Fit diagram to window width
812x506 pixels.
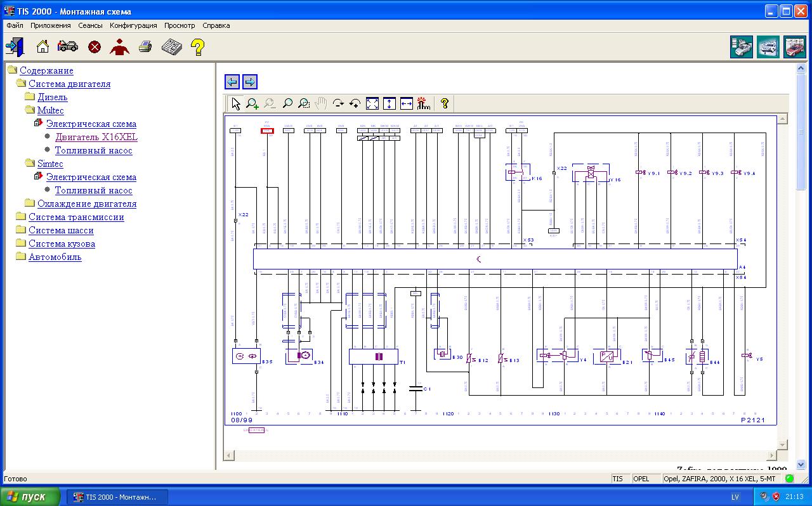[x=407, y=104]
